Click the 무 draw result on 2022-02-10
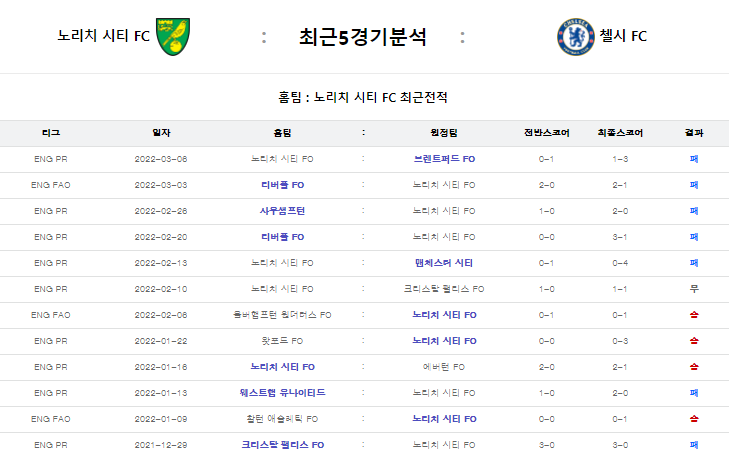The width and height of the screenshot is (729, 457). [694, 289]
